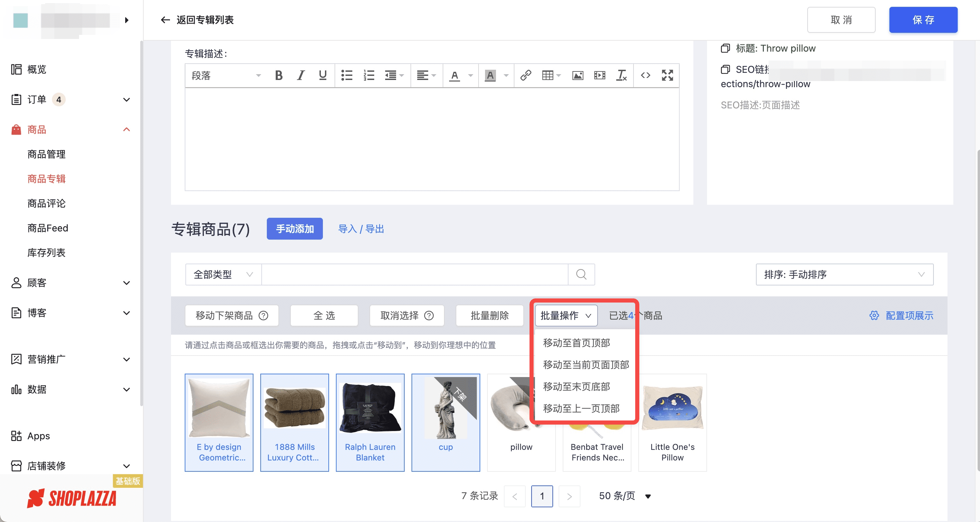
Task: Expand the 店铺装修 sidebar menu
Action: (127, 466)
